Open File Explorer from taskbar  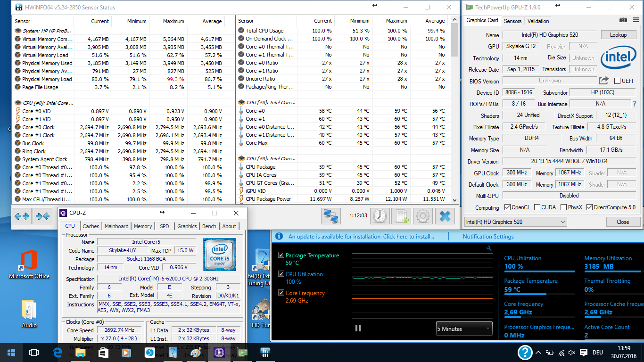pyautogui.click(x=81, y=353)
